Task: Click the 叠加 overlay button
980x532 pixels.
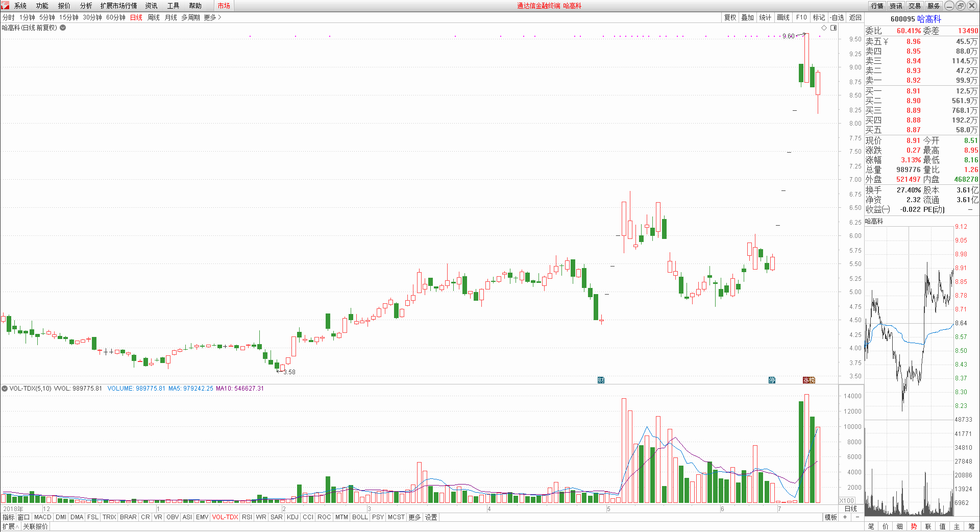Action: (x=748, y=17)
